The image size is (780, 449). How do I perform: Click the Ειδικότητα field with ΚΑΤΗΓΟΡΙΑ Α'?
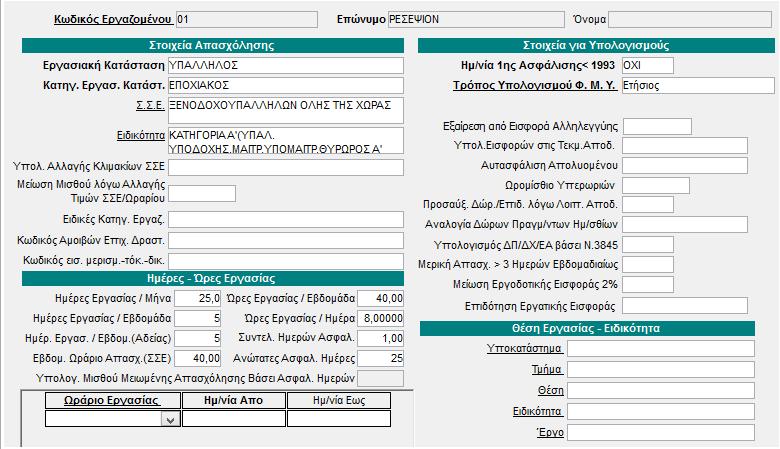286,141
